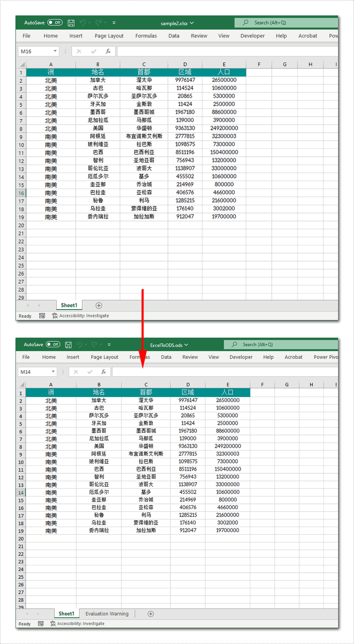Click header cell 人口 in ExcelToODS.ods
Viewport: 354px width, 644px height.
(227, 392)
